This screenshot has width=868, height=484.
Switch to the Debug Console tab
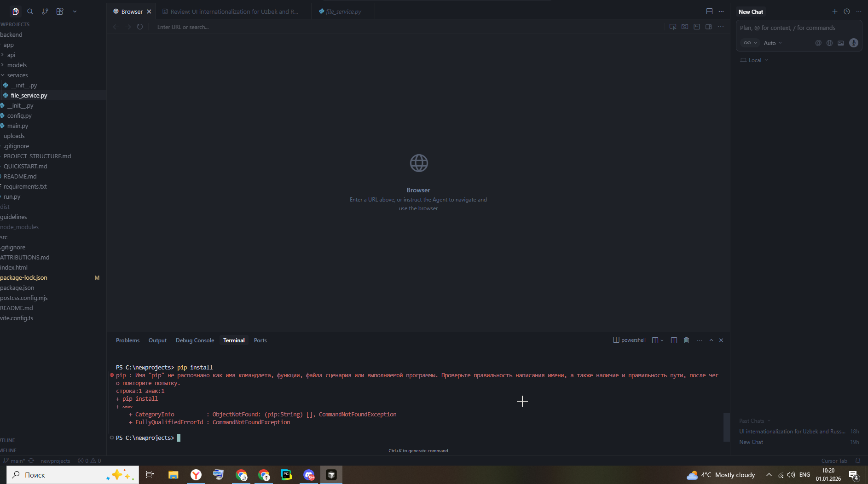pyautogui.click(x=195, y=340)
